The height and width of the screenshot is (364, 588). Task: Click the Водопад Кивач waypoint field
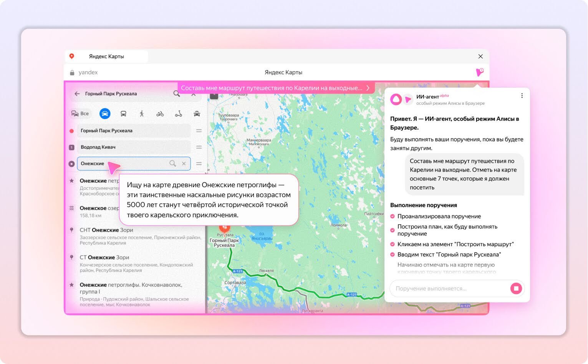[134, 147]
